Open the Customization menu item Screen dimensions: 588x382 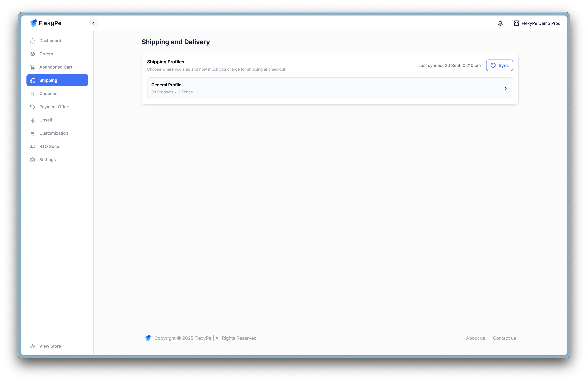[x=54, y=133]
